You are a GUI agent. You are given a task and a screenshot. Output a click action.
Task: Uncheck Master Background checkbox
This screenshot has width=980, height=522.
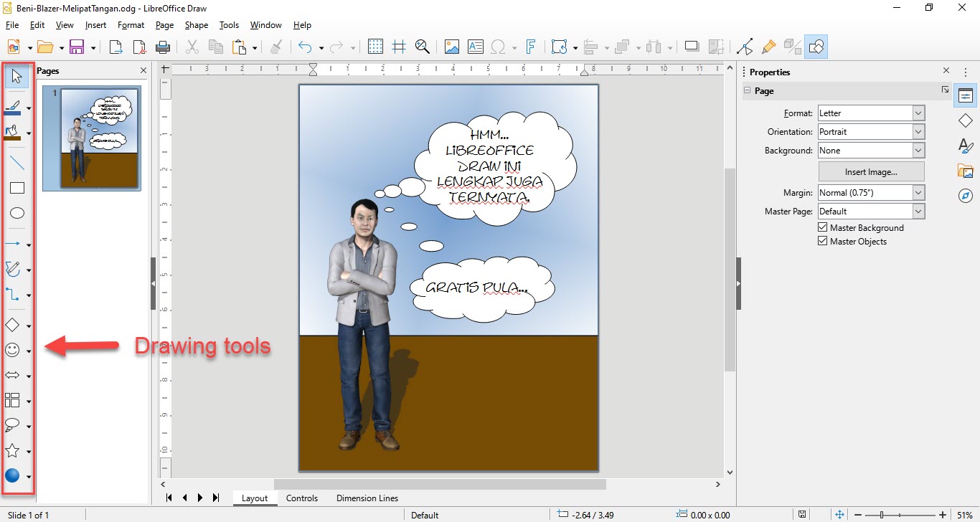[823, 227]
